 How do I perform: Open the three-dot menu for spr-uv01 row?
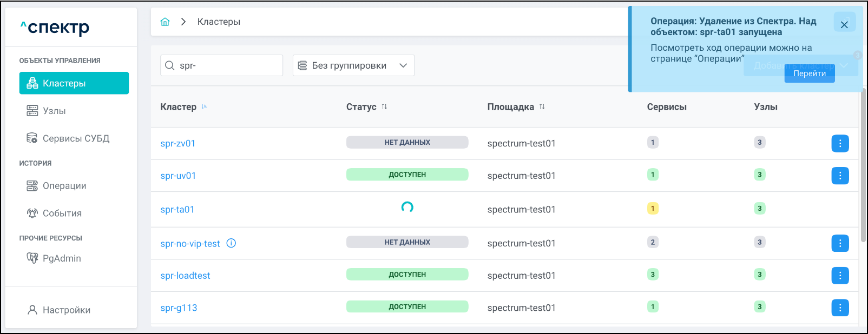(840, 176)
